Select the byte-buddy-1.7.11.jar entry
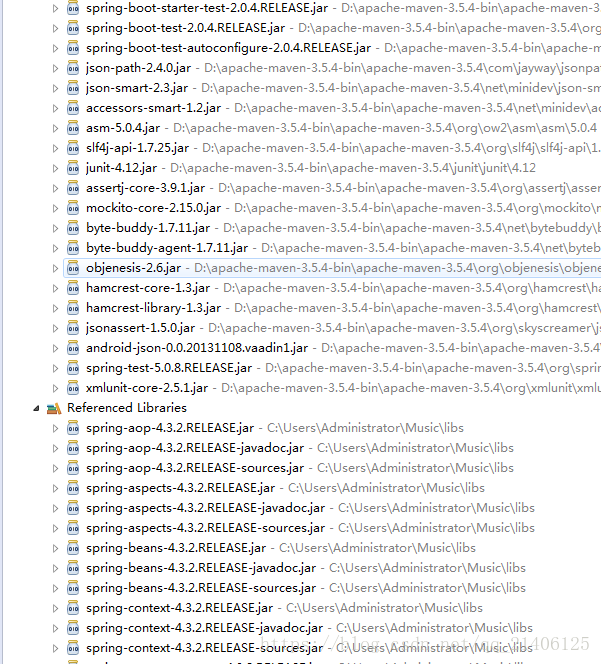 pyautogui.click(x=148, y=228)
